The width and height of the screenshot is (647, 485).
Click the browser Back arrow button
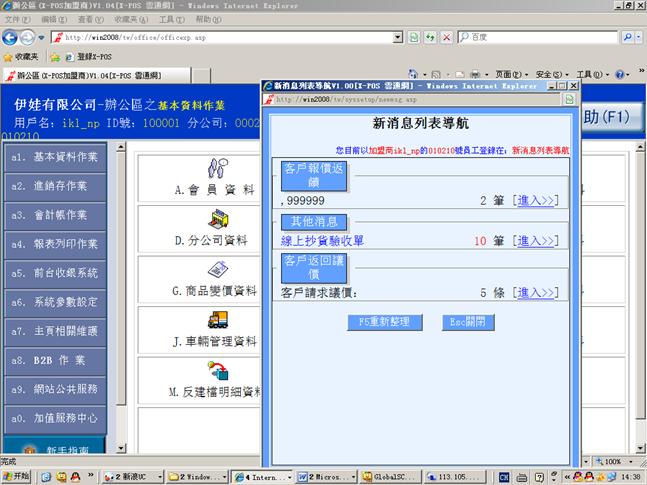click(x=12, y=38)
